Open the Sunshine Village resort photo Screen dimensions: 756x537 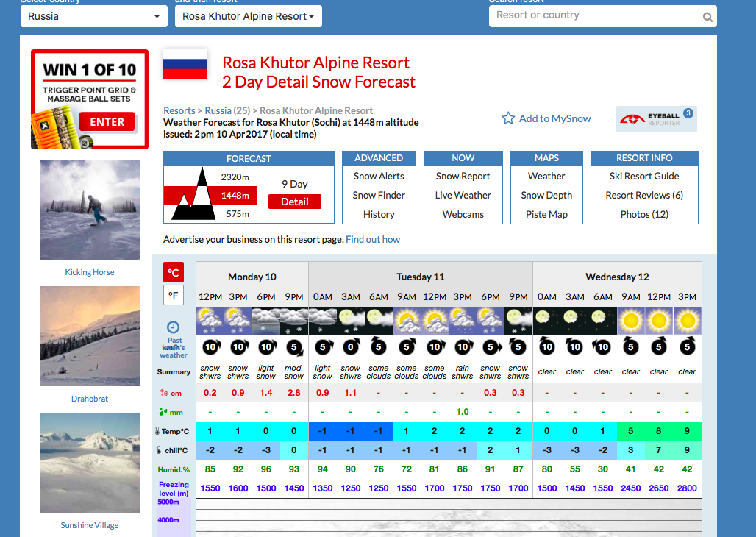tap(90, 462)
